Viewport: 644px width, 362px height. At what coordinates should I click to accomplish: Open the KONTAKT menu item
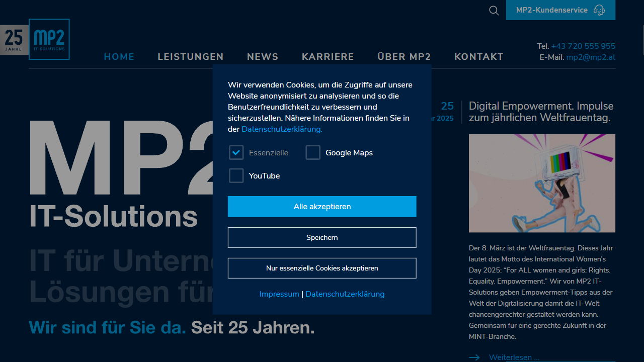click(x=479, y=57)
